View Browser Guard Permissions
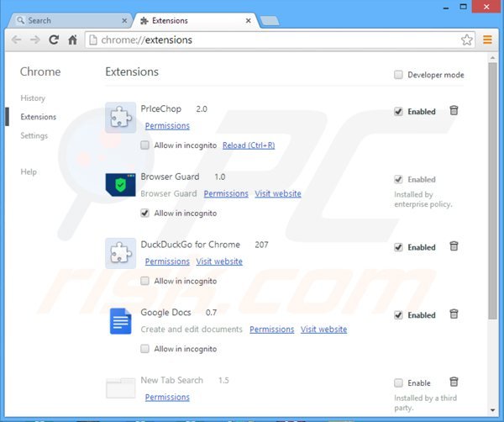Screen dimensions: 504x422 (x=226, y=193)
